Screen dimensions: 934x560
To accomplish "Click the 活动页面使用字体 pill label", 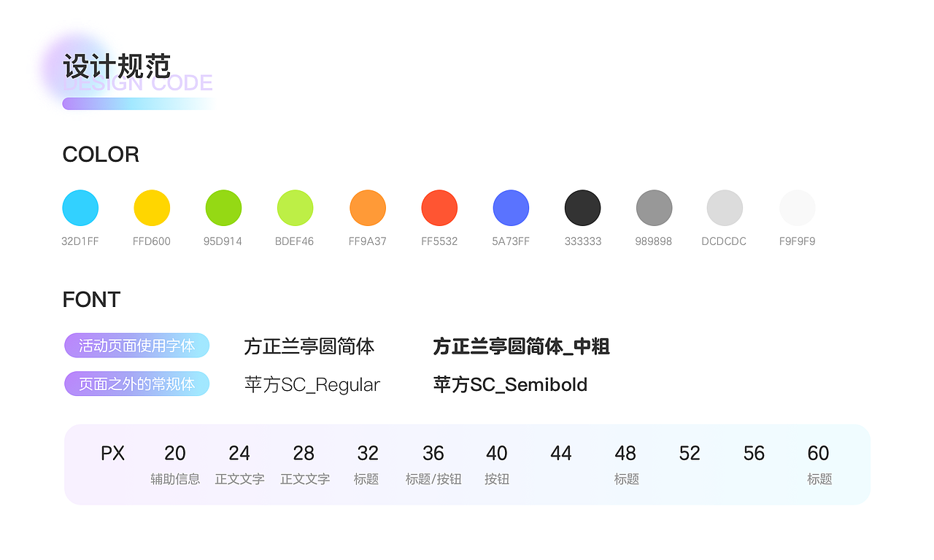I will (136, 345).
